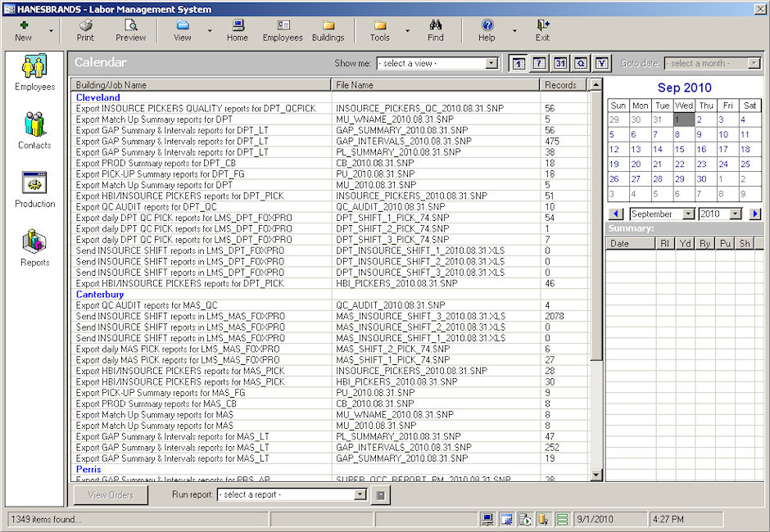Switch to week view (7) button
770x532 pixels.
(x=539, y=63)
